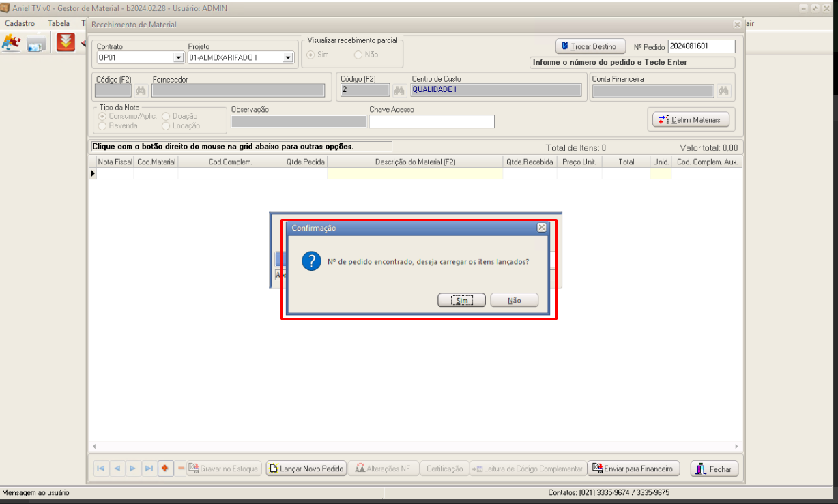Click the red down-arrows toolbar icon
Viewport: 838px width, 504px height.
[x=66, y=43]
